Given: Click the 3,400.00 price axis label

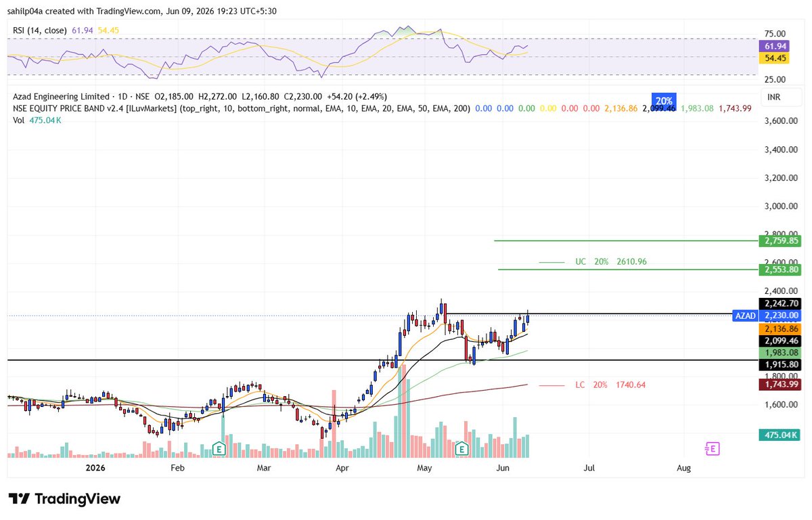Looking at the screenshot, I should pyautogui.click(x=780, y=150).
